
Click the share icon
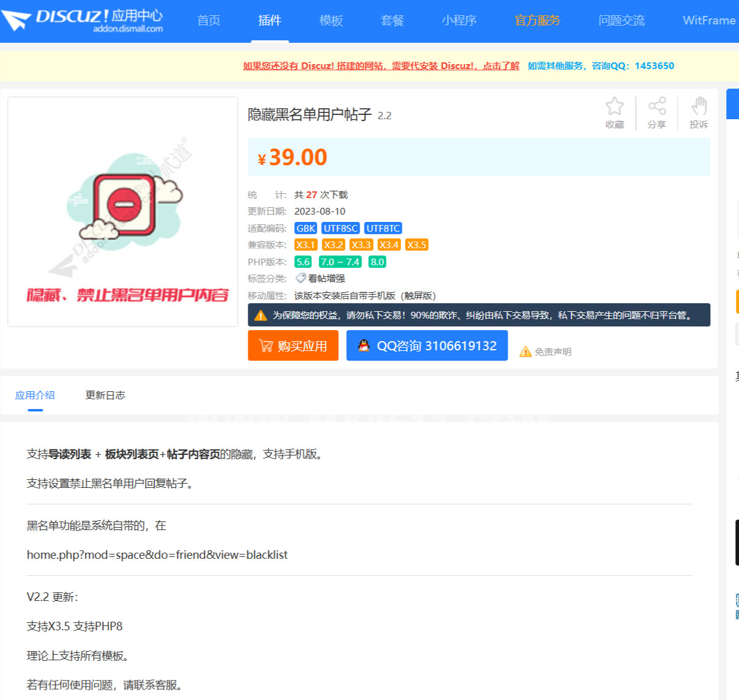point(656,106)
